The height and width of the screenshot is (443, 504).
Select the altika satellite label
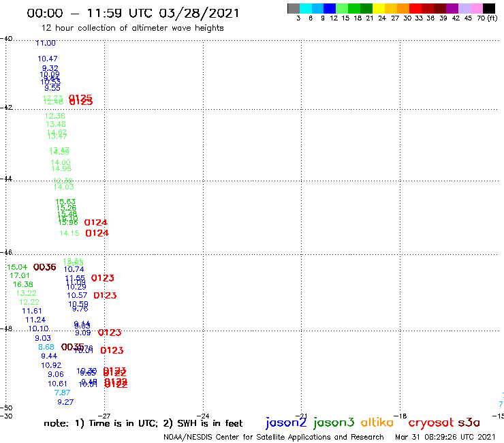(377, 422)
